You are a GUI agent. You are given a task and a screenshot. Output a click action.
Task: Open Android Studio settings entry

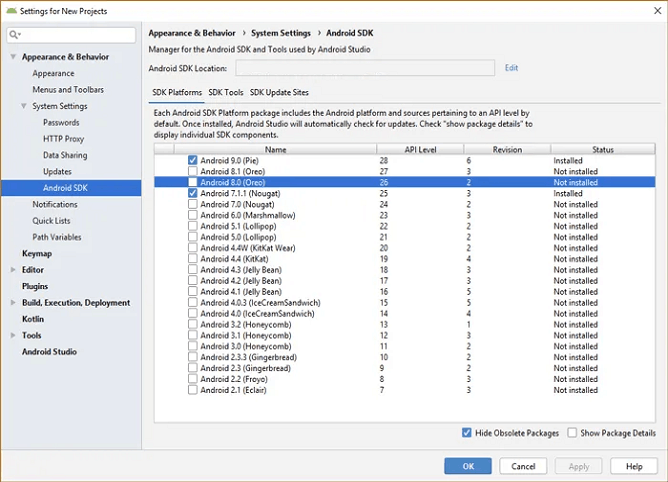pos(49,352)
